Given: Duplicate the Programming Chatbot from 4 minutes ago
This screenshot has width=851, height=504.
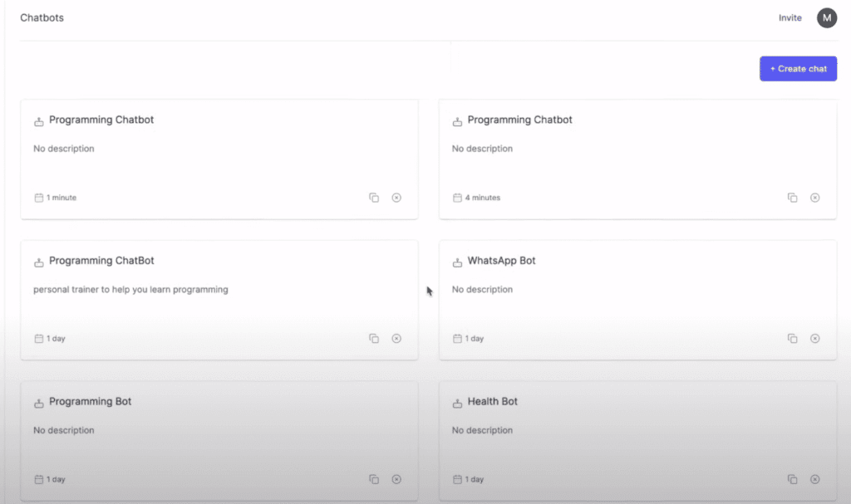Looking at the screenshot, I should 792,198.
